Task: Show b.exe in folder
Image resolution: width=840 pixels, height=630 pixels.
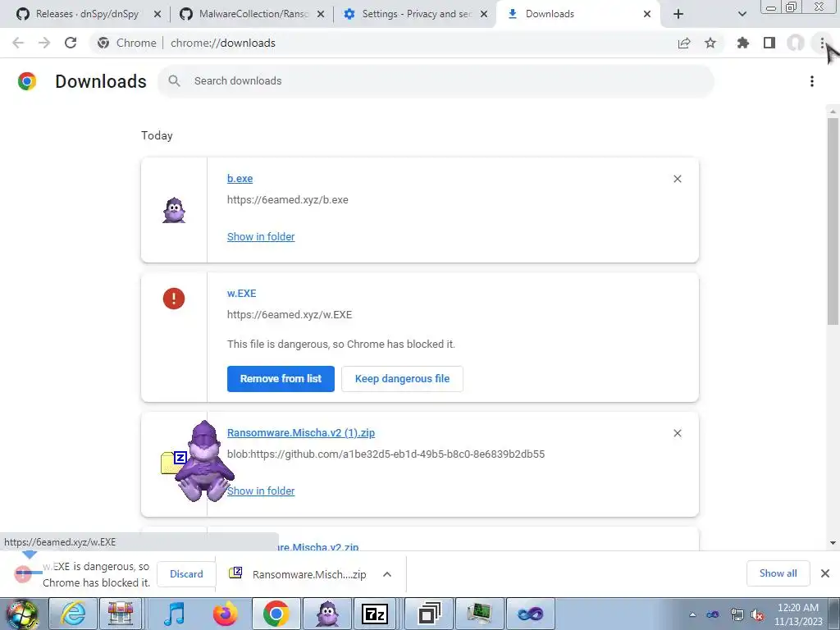Action: pos(261,237)
